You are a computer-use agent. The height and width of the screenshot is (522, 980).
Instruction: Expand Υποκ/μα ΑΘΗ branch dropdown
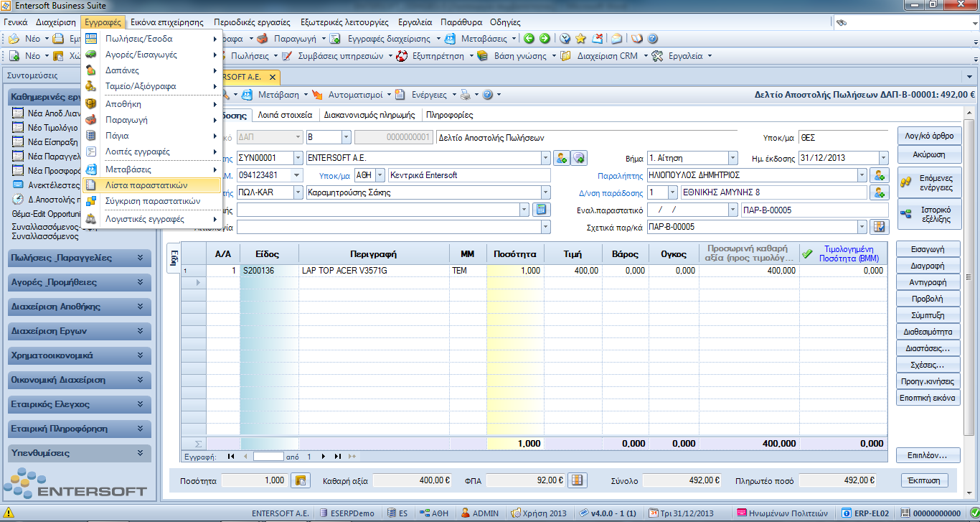(380, 175)
